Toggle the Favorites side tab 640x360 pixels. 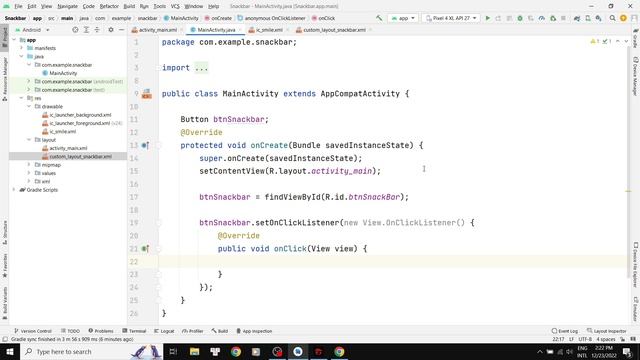4,266
